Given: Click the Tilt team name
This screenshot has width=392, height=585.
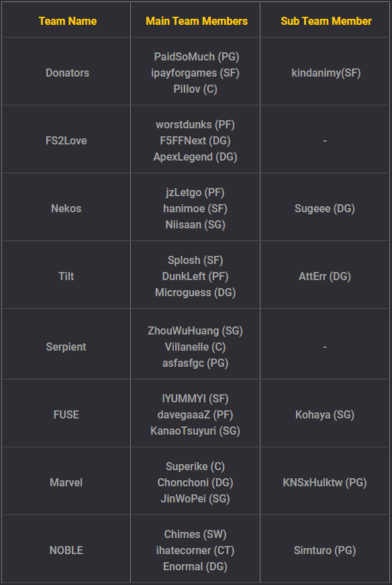Looking at the screenshot, I should tap(66, 277).
